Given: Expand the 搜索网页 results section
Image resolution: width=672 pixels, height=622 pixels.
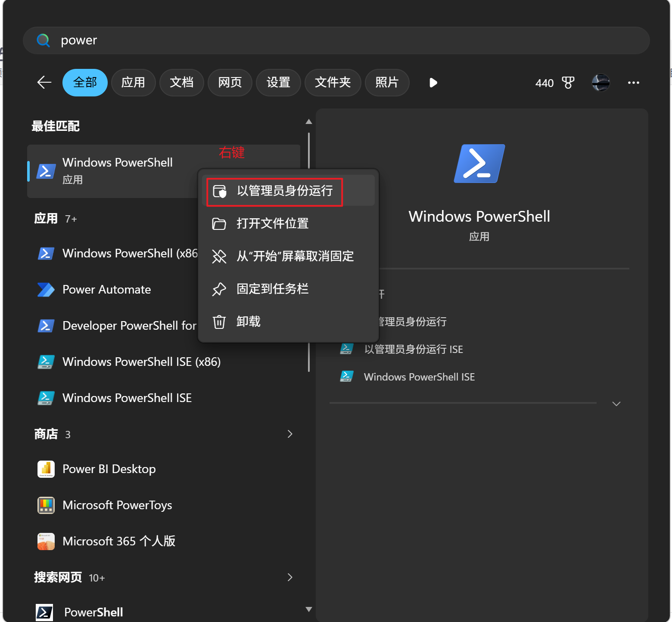Looking at the screenshot, I should pos(290,577).
